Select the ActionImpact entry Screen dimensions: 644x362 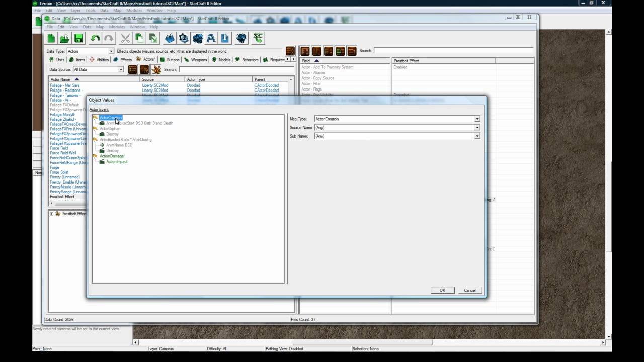[x=117, y=162]
